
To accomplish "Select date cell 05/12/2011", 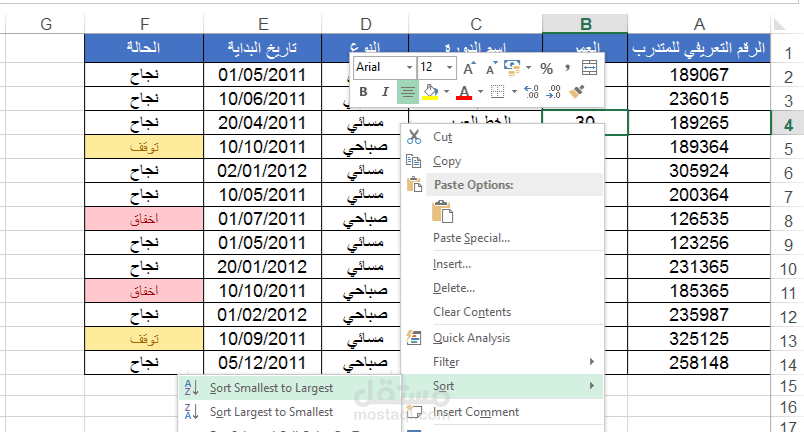I will coord(262,363).
